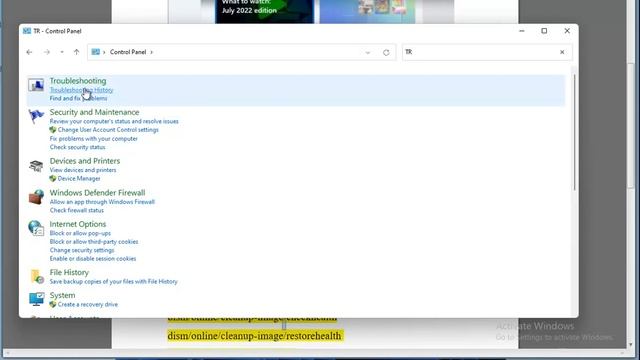The height and width of the screenshot is (360, 640).
Task: Open Block or allow third-party cookies
Action: point(94,242)
